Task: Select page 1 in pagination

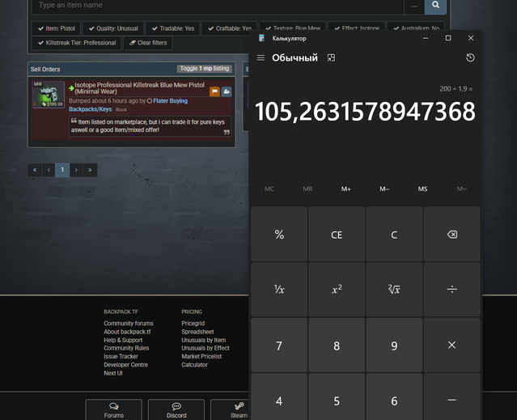Action: (x=62, y=170)
